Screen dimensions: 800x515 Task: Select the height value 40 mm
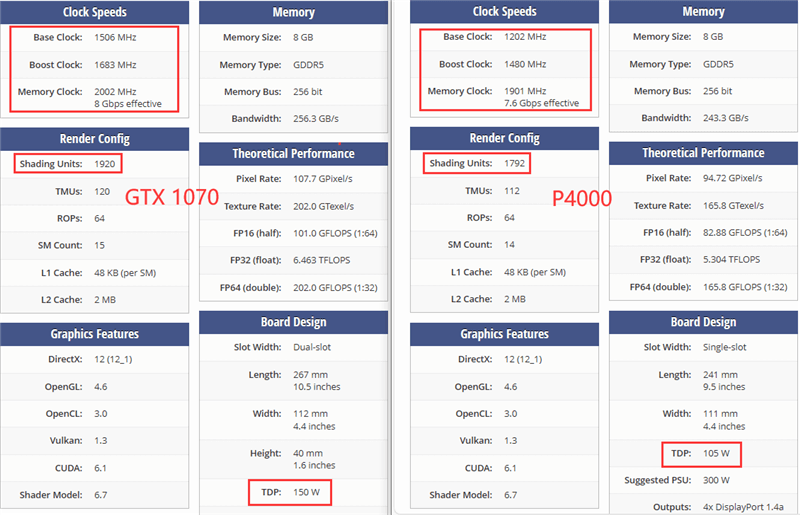[x=308, y=453]
